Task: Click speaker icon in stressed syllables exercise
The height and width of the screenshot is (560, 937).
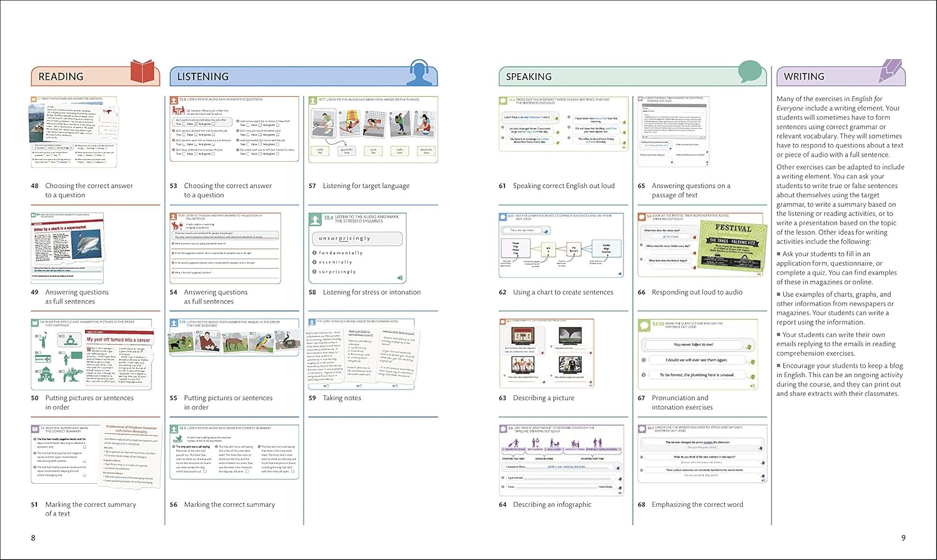Action: pyautogui.click(x=400, y=278)
